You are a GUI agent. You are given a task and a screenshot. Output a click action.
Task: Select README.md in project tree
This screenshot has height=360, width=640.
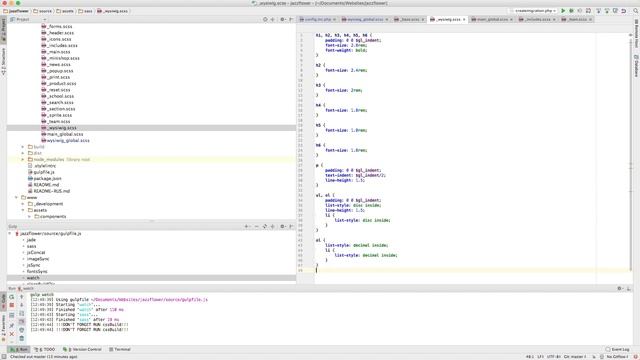click(43, 185)
